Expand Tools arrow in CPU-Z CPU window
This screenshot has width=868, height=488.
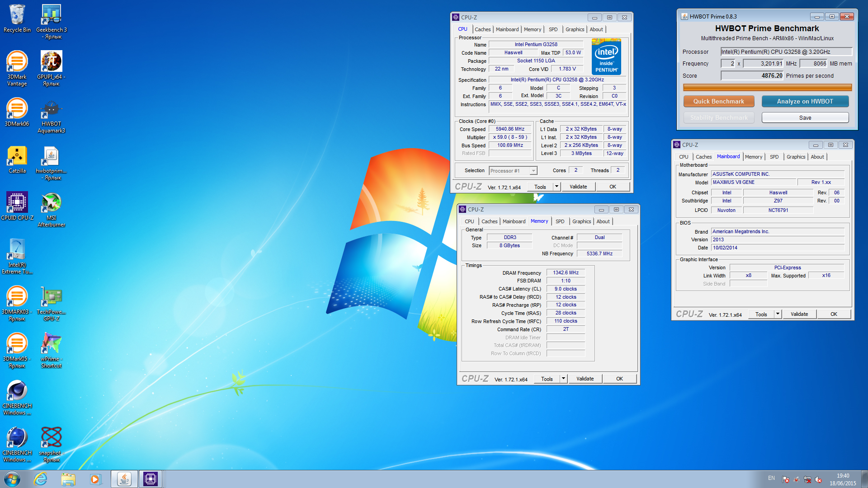coord(557,187)
